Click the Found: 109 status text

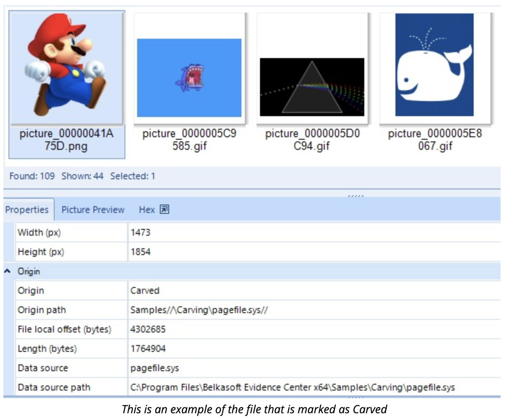tap(32, 176)
